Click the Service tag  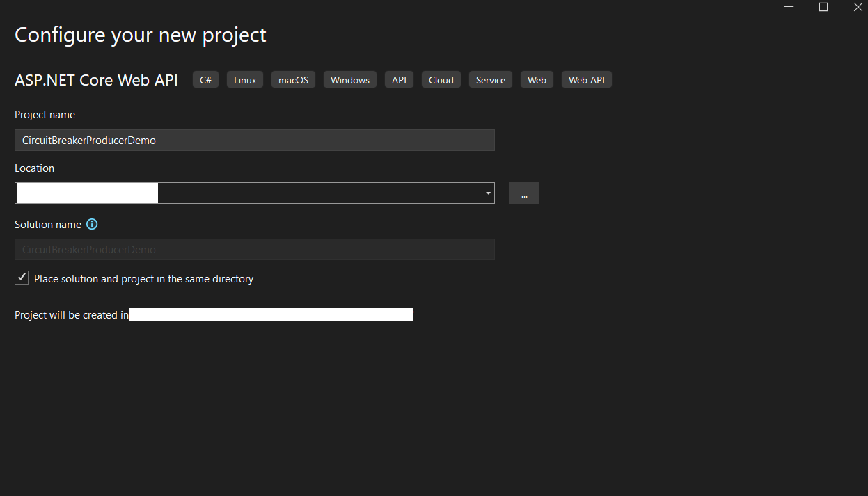[x=490, y=79]
